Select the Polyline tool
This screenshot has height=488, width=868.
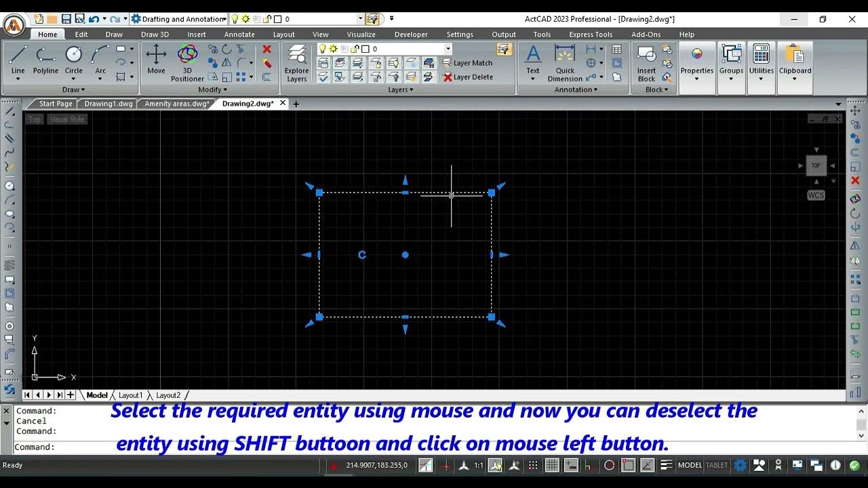[45, 60]
